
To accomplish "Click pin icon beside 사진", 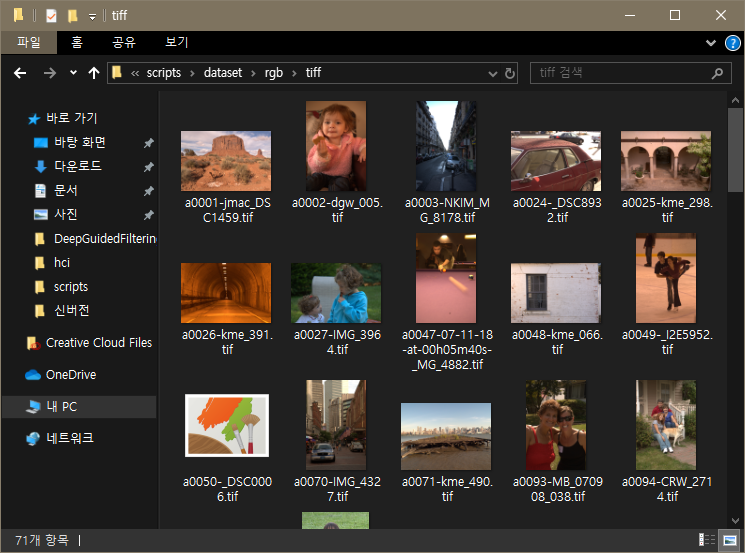I will [x=149, y=215].
